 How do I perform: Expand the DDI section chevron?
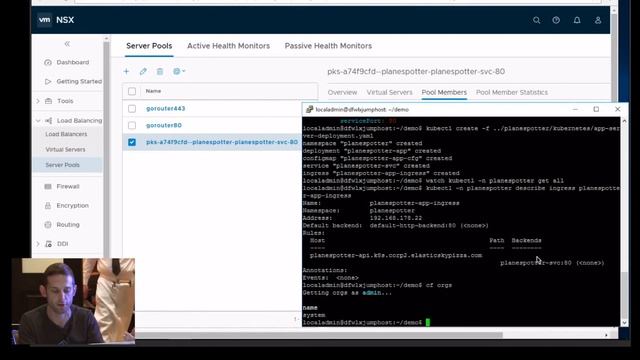[x=38, y=244]
